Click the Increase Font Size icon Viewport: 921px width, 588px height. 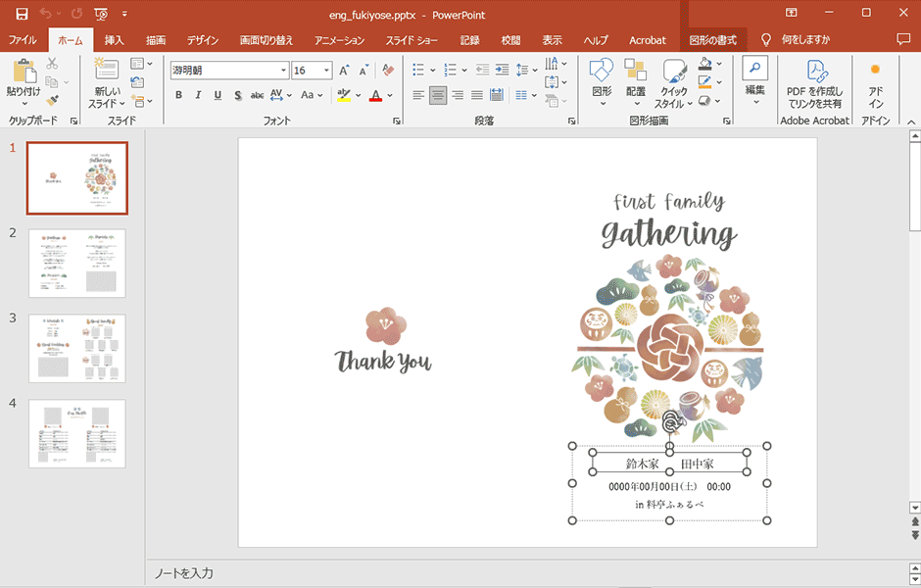click(344, 71)
